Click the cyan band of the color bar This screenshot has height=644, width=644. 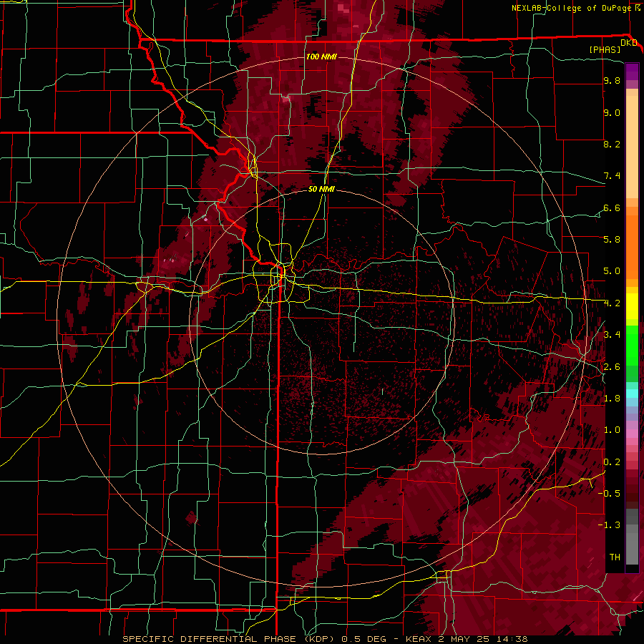click(632, 393)
